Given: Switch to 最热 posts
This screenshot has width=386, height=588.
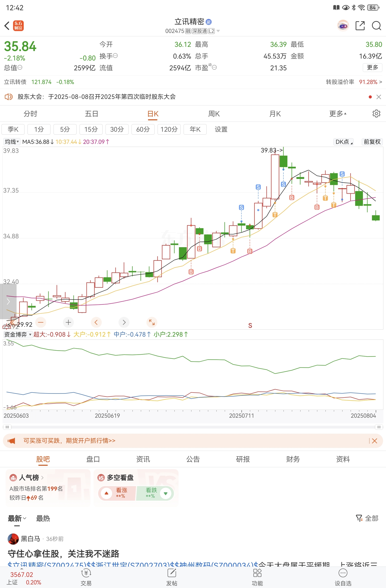Looking at the screenshot, I should (x=43, y=518).
